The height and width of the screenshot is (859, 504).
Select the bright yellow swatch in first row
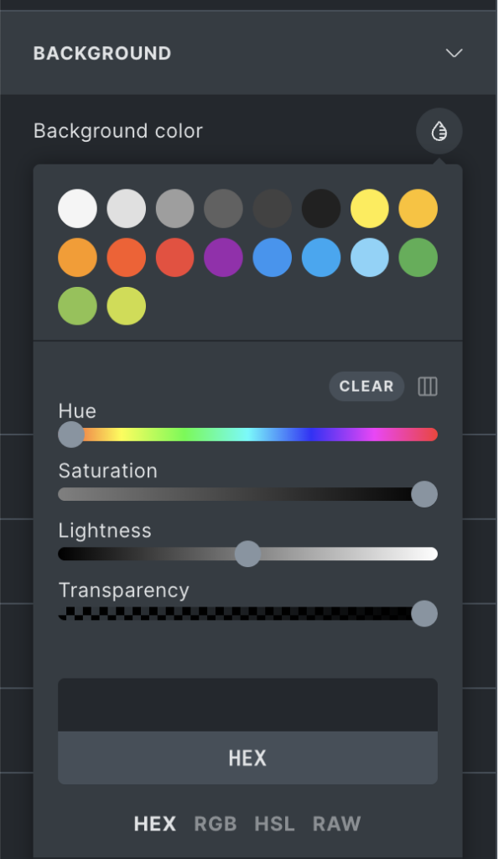369,209
